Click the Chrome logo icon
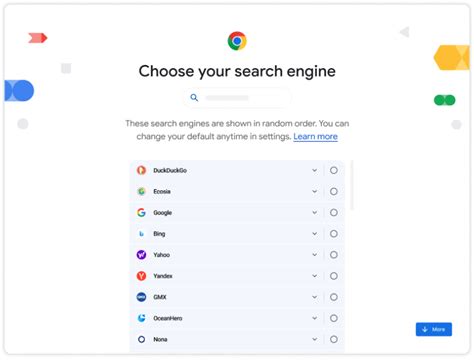 pos(237,41)
